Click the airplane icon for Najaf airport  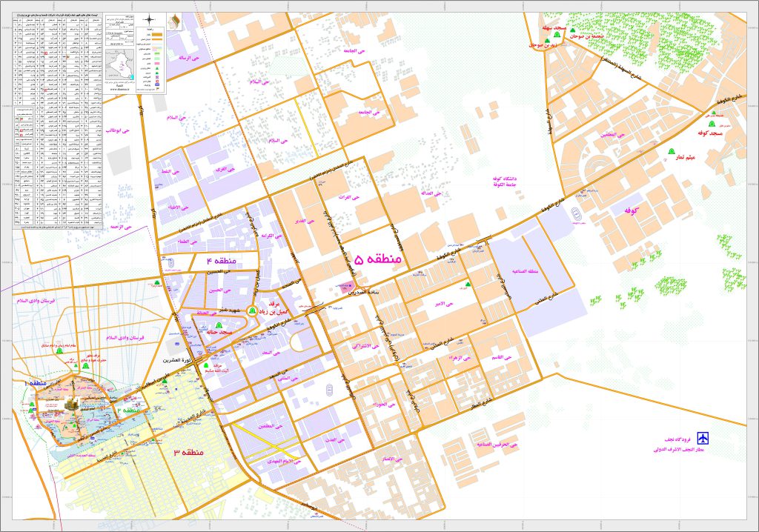point(702,435)
